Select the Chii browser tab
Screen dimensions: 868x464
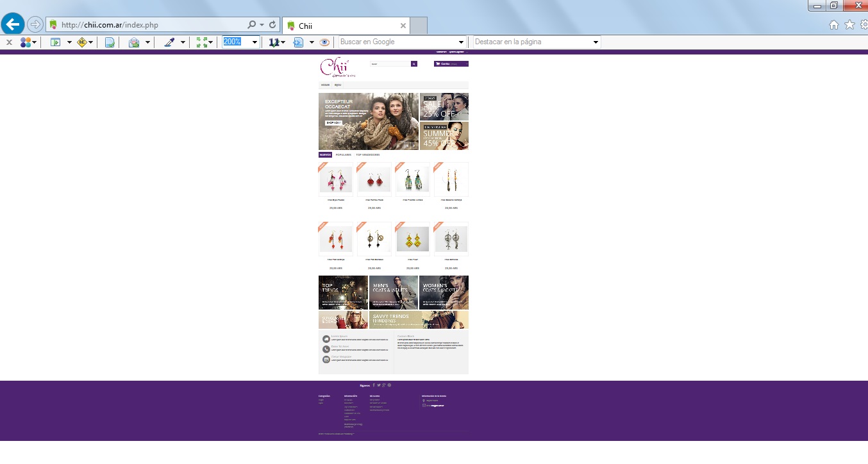(x=346, y=26)
